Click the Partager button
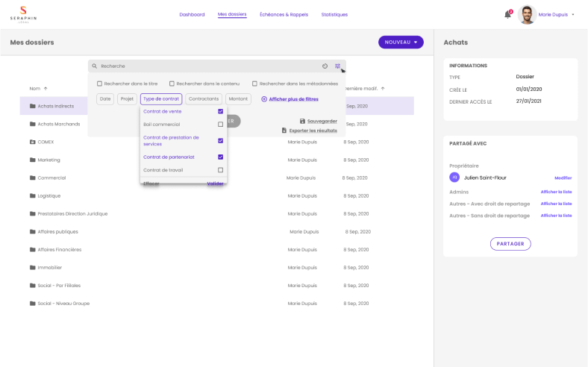588x367 pixels. pos(510,243)
